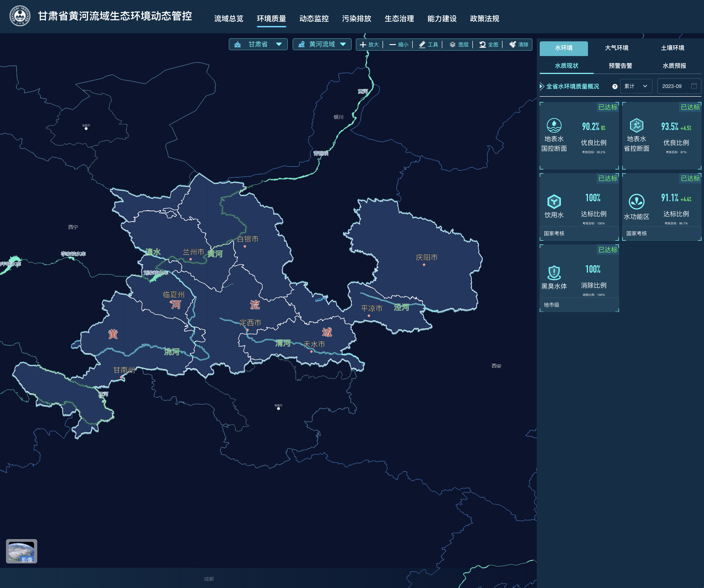Image resolution: width=704 pixels, height=588 pixels.
Task: Switch to the 大气环境 tab
Action: [x=616, y=48]
